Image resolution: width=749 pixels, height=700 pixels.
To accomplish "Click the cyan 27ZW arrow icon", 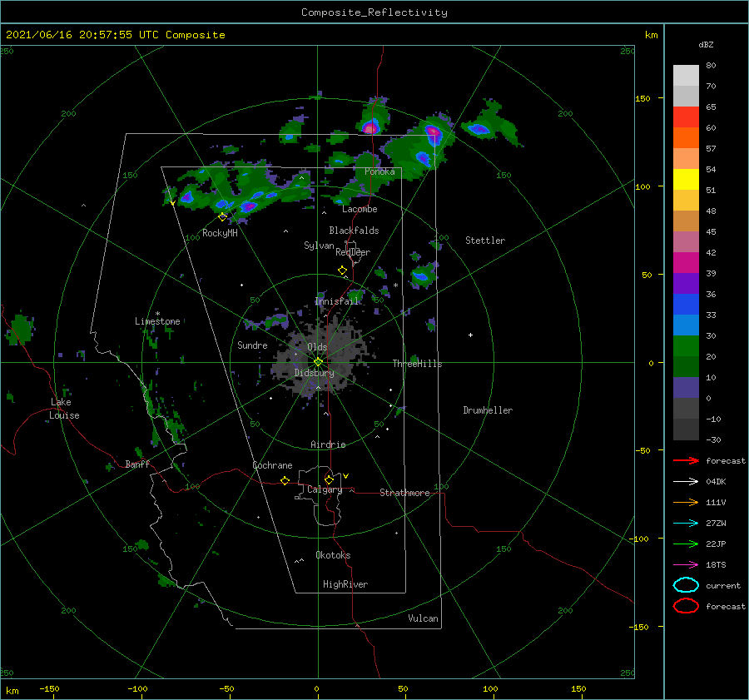I will pyautogui.click(x=686, y=524).
